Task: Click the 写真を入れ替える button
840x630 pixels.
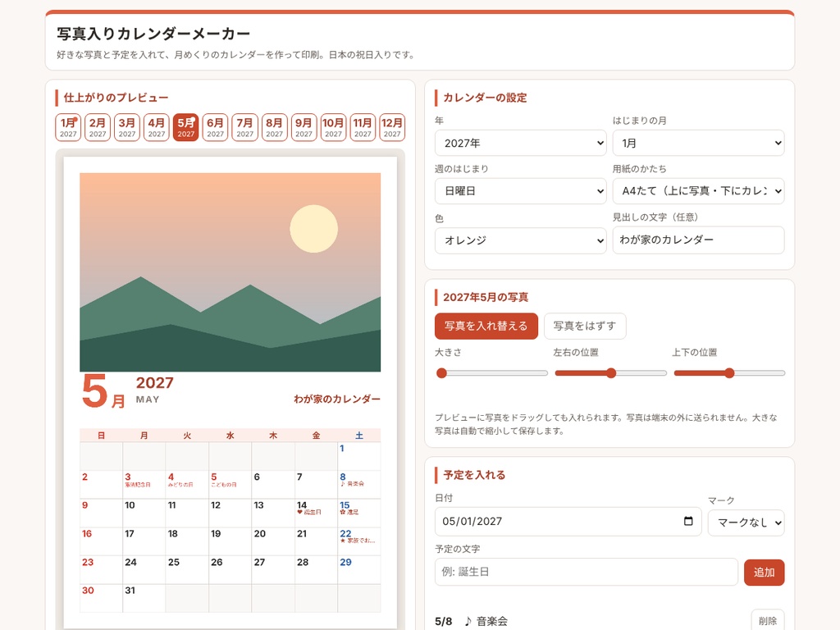Action: pos(486,326)
